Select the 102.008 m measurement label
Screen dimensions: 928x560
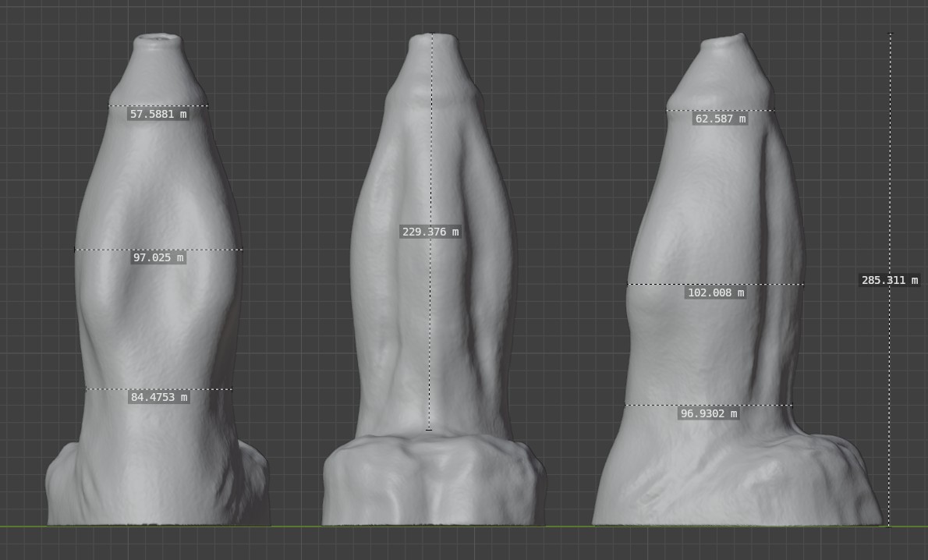pyautogui.click(x=715, y=293)
